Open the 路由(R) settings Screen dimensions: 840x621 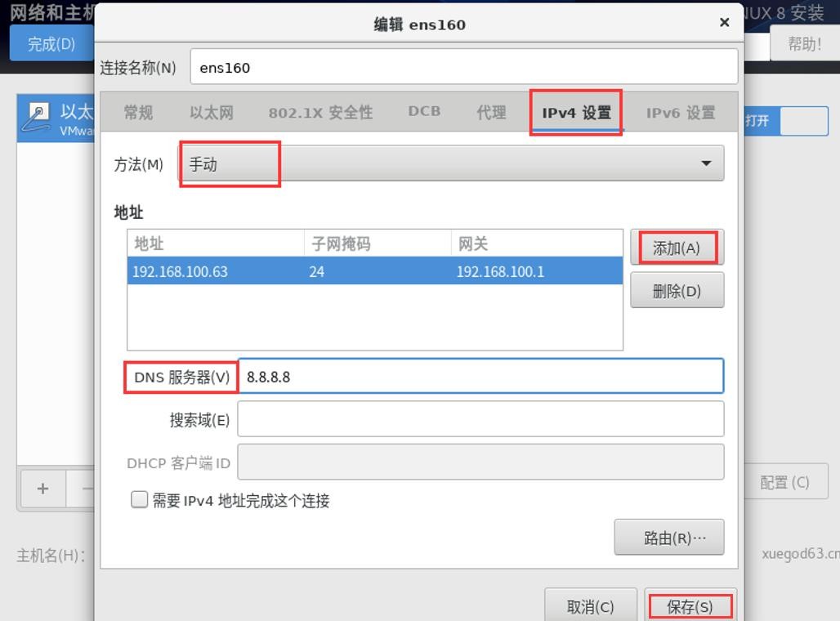pos(669,537)
